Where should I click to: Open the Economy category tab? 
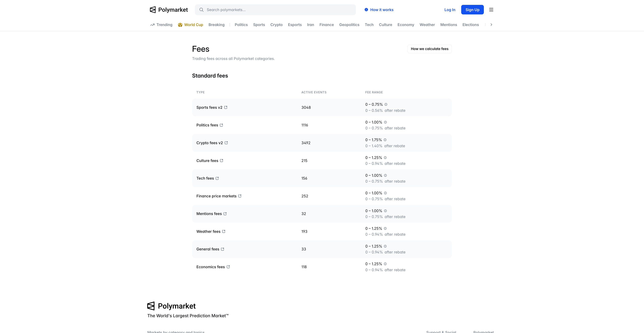pyautogui.click(x=406, y=25)
